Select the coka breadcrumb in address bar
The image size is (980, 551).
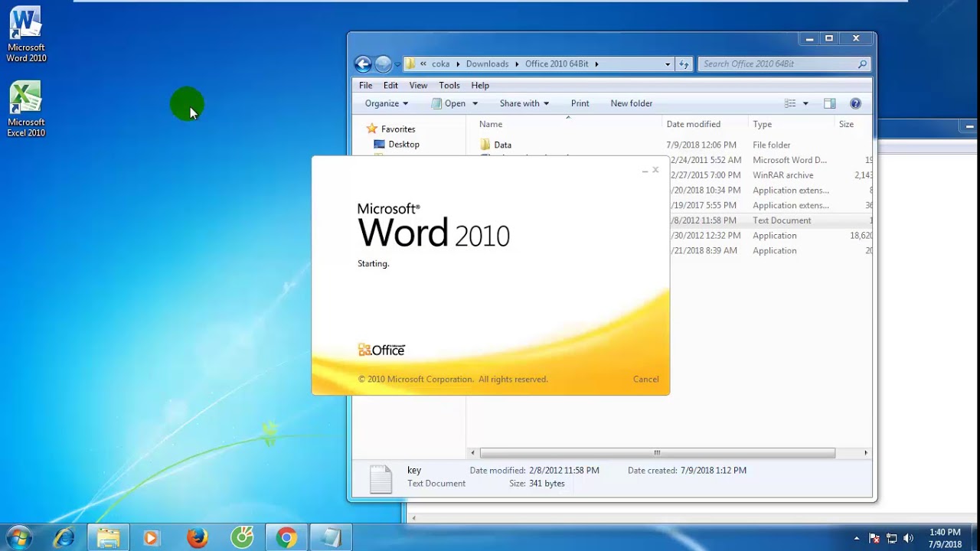pyautogui.click(x=440, y=64)
